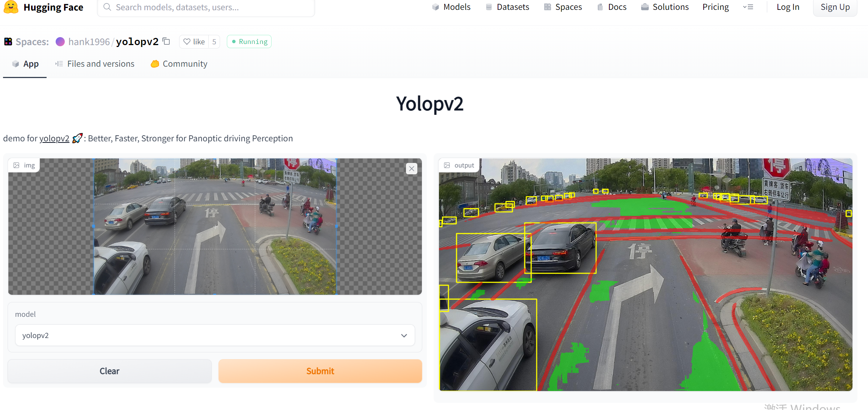Click the Spaces grid icon beside the Spaces label
Viewport: 868px width, 410px height.
[x=8, y=42]
